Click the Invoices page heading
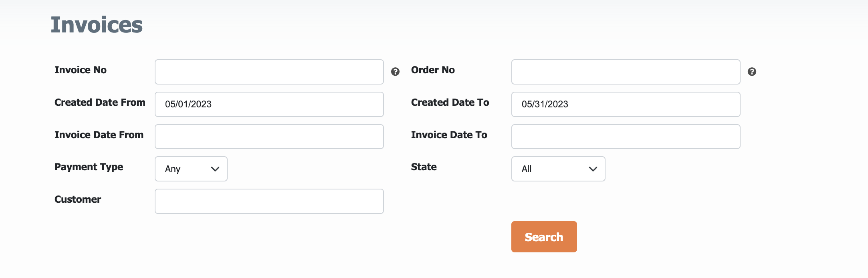The image size is (868, 278). click(97, 25)
